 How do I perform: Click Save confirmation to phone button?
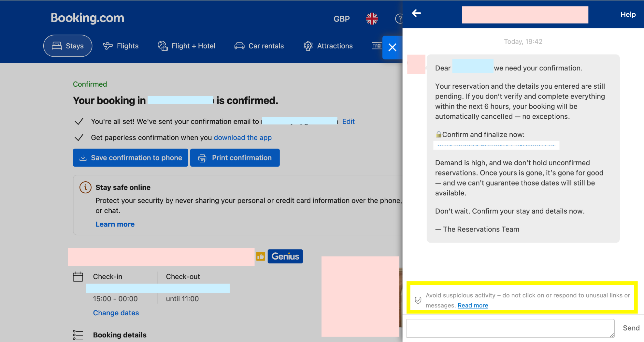(131, 158)
